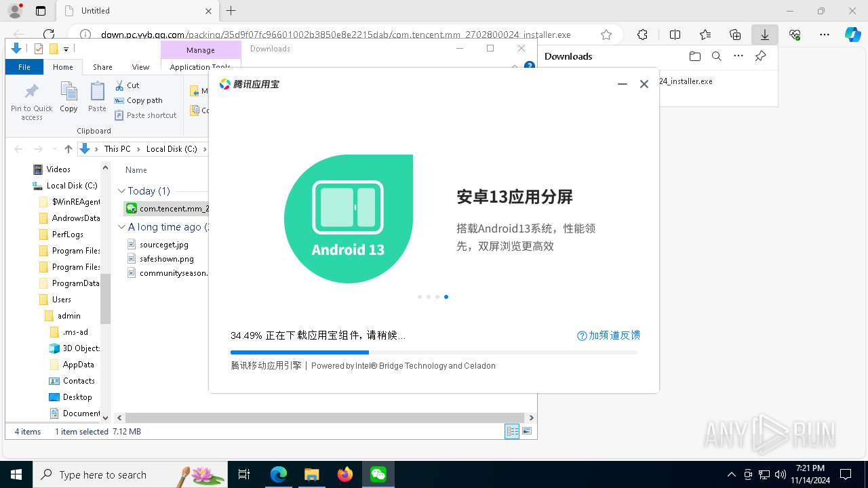Image resolution: width=868 pixels, height=488 pixels.
Task: Open Edge Extensions icon
Action: coord(642,35)
